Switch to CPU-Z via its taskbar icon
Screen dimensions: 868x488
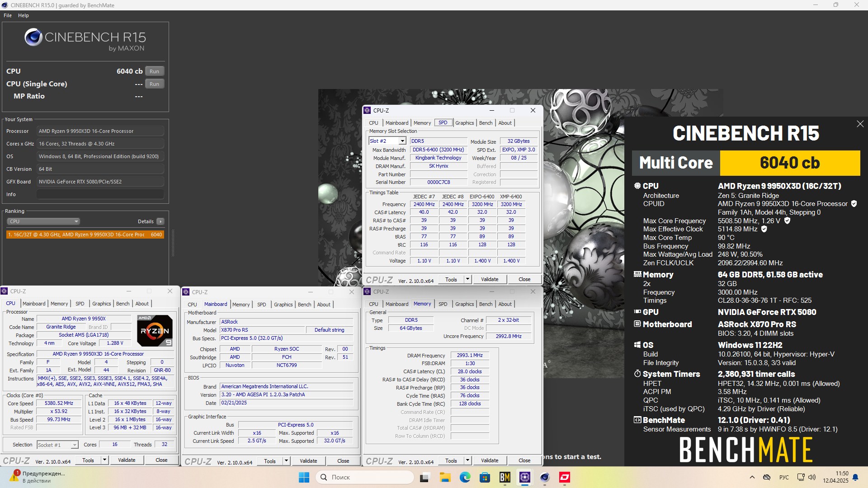click(x=525, y=477)
